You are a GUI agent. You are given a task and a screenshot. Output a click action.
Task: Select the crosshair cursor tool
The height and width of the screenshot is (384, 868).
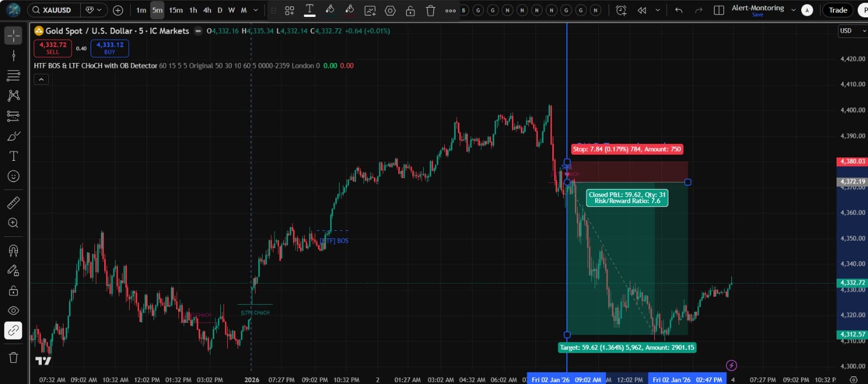[x=14, y=36]
